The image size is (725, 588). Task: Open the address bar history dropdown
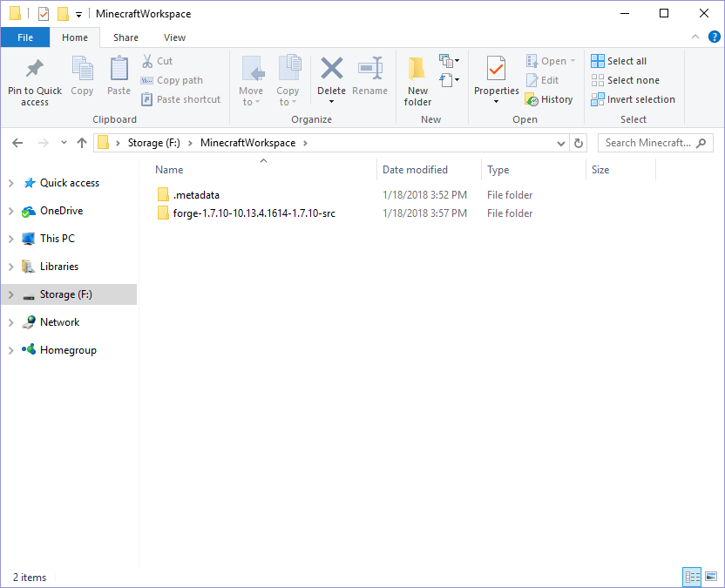point(561,144)
